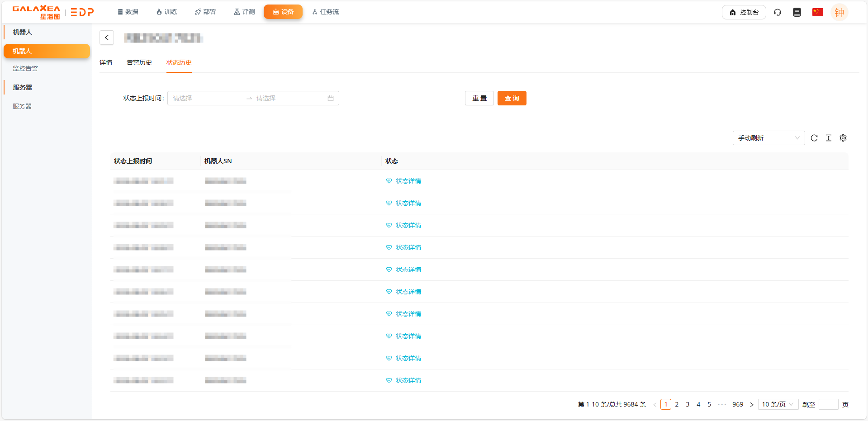Open 状态详情 link in first row
Viewport: 868px width, 421px height.
coord(408,181)
